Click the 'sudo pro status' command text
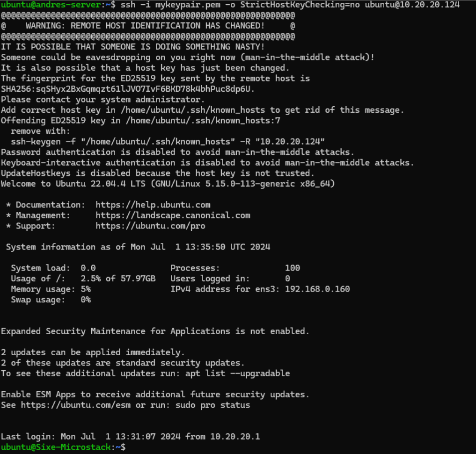 [212, 405]
